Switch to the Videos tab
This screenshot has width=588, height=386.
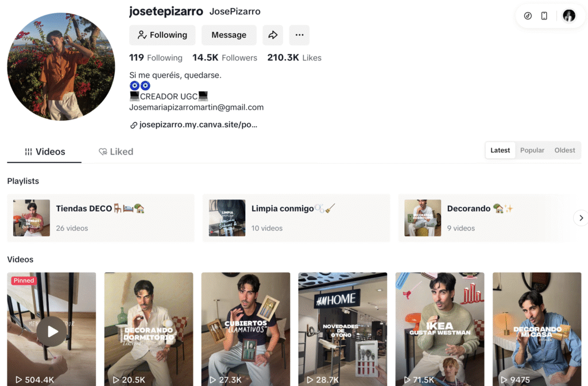[x=44, y=152]
